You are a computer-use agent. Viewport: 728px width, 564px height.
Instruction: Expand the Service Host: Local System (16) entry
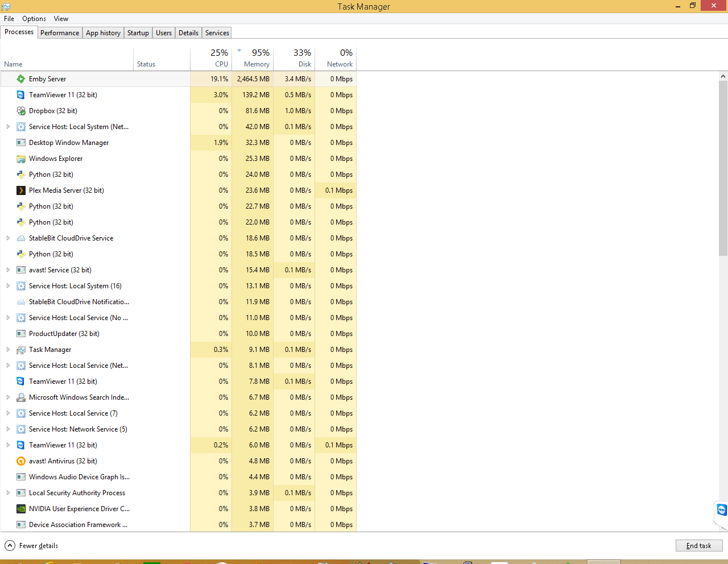[8, 286]
